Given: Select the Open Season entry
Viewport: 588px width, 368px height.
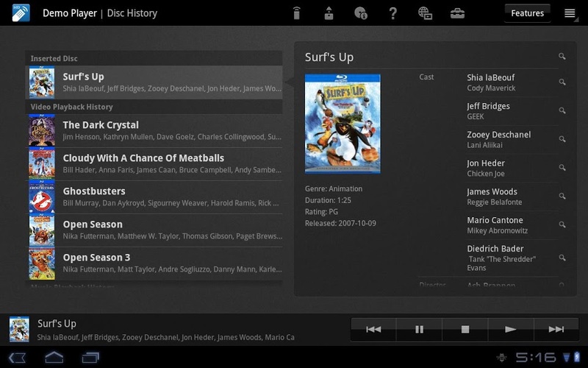Looking at the screenshot, I should [154, 230].
